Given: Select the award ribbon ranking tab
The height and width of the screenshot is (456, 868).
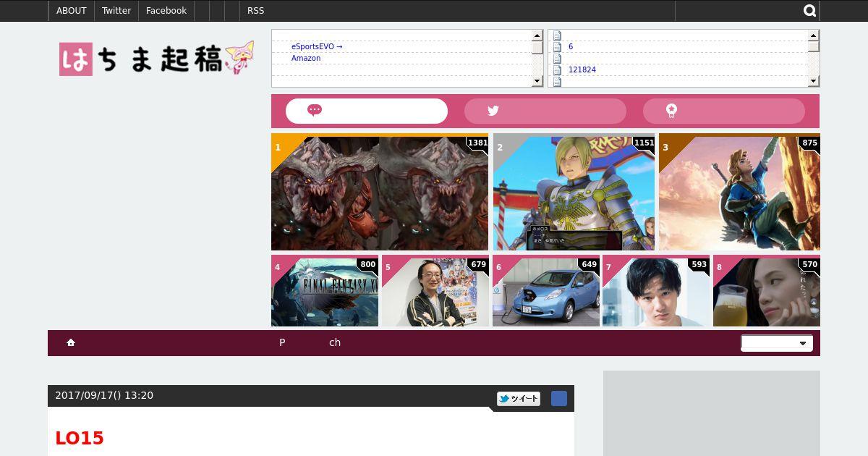Looking at the screenshot, I should pos(724,111).
